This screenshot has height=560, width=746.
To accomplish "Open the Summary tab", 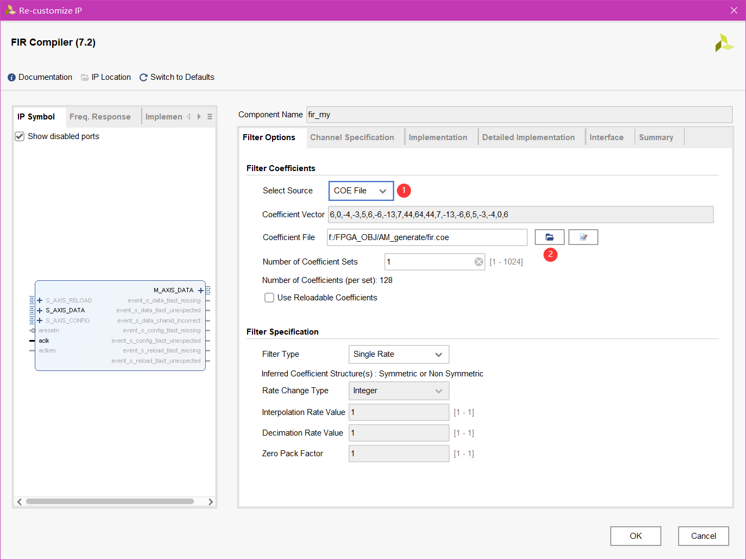I will pyautogui.click(x=656, y=137).
